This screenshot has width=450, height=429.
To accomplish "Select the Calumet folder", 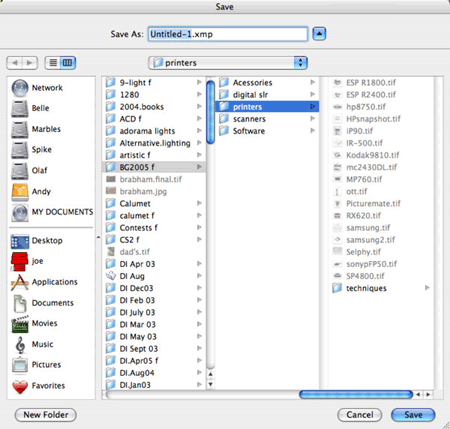I will pos(154,203).
